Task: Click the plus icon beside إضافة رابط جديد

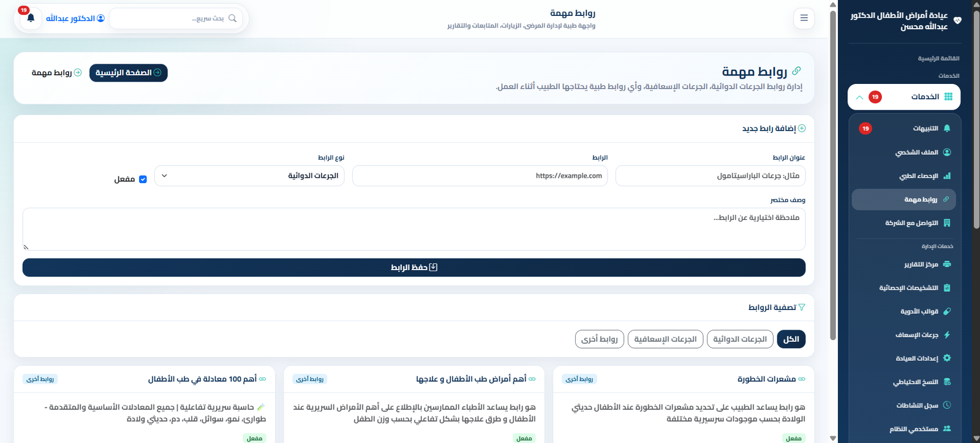Action: pos(802,128)
